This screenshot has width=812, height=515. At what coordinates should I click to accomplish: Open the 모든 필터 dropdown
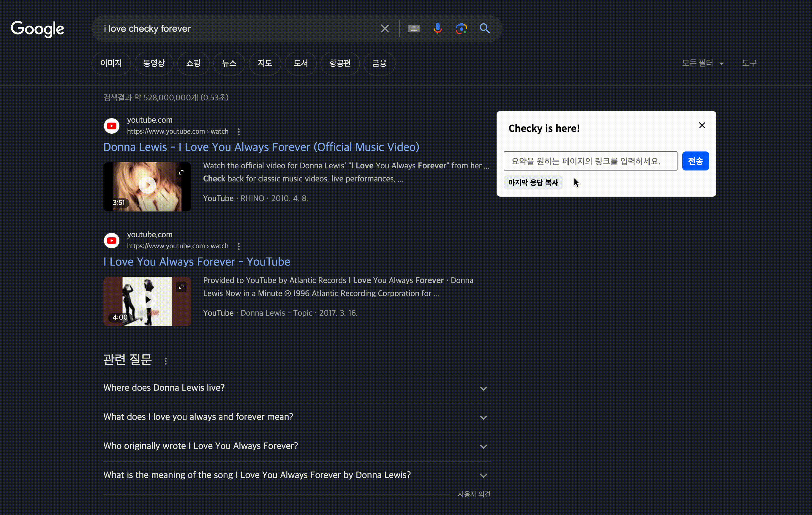point(703,63)
